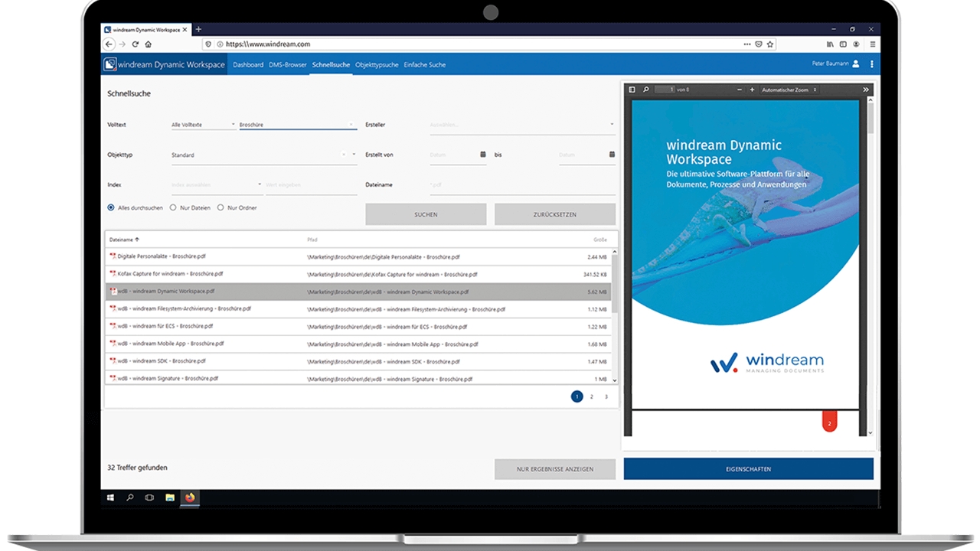
Task: Go to results page 2
Action: 592,396
